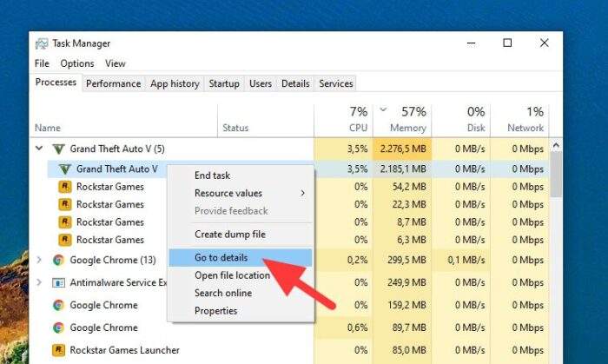The image size is (608, 364).
Task: Select Open file location
Action: click(241, 275)
